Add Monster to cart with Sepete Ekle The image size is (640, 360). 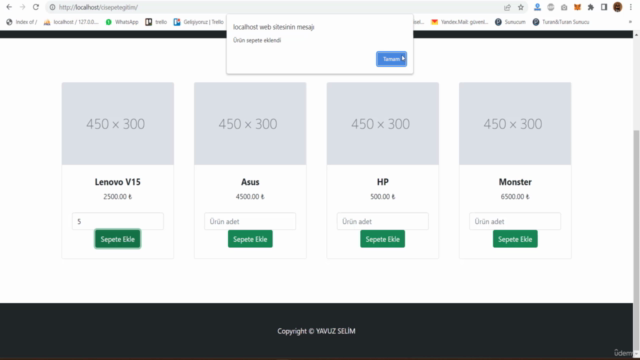[515, 239]
